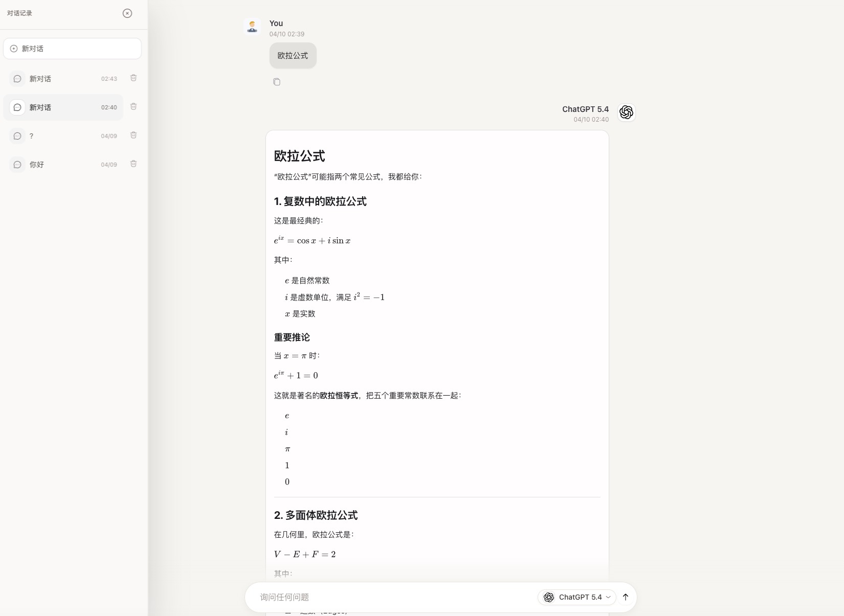Click the ChatGPT logo avatar on the reply
844x616 pixels.
[626, 112]
